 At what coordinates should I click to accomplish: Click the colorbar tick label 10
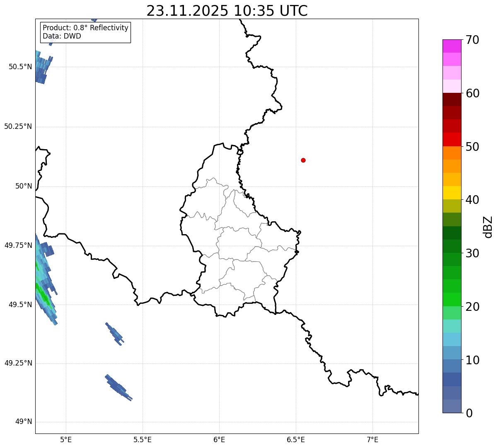tap(472, 361)
